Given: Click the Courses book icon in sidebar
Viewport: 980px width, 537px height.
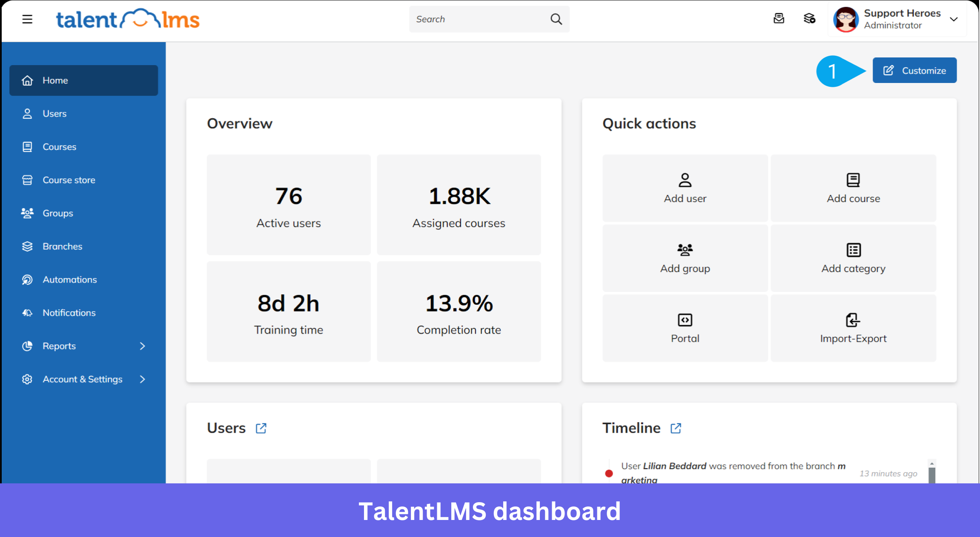Looking at the screenshot, I should (x=27, y=147).
